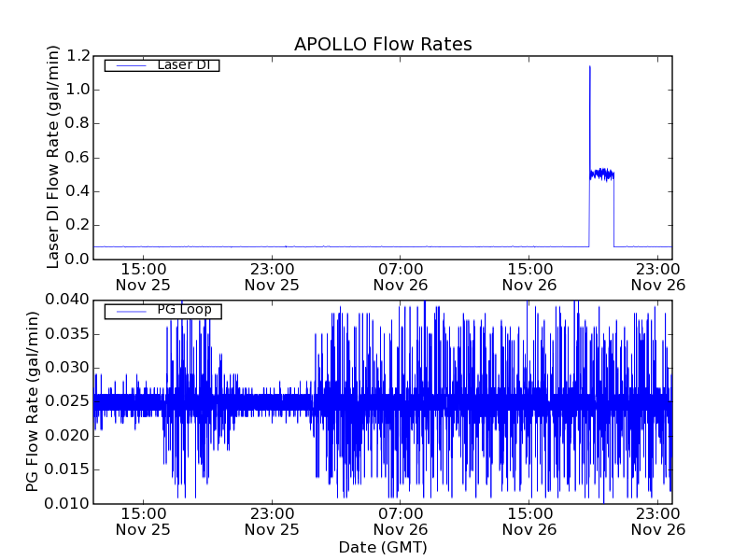Click the blue line sample in PG Loop legend
This screenshot has height=560, width=747.
pos(129,311)
